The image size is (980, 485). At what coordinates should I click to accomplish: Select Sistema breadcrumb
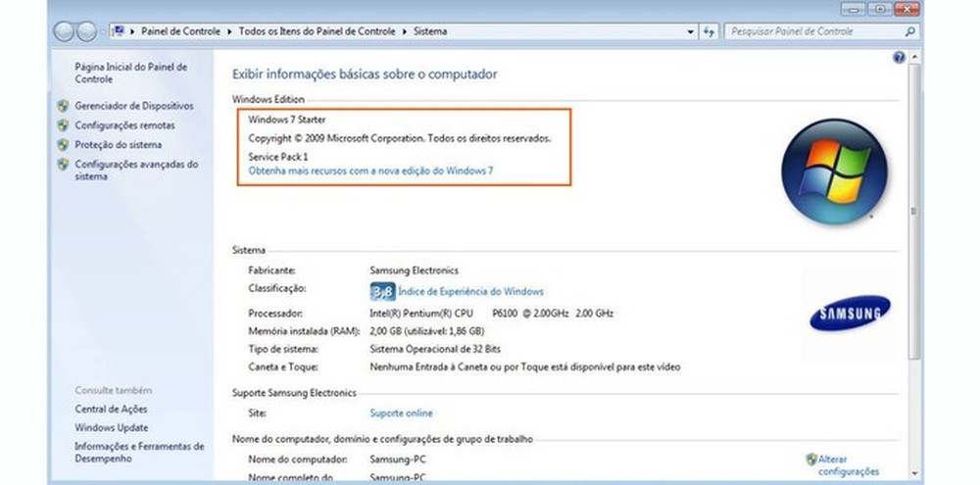pos(430,31)
